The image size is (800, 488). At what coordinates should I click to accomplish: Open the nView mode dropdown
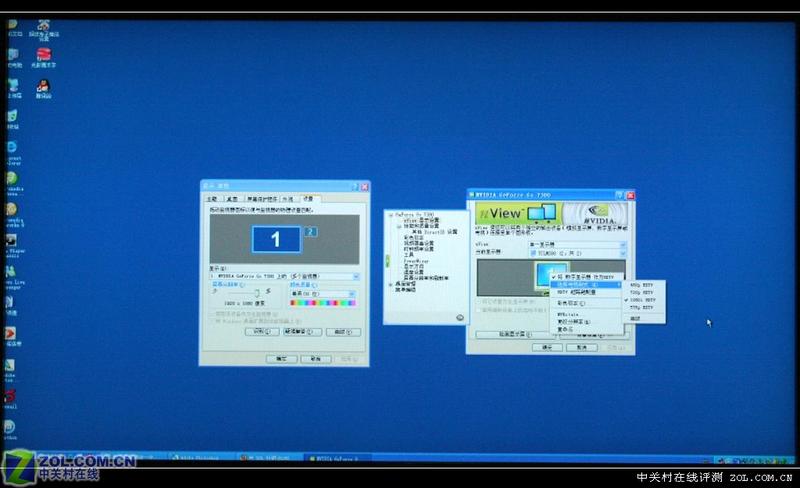point(577,245)
